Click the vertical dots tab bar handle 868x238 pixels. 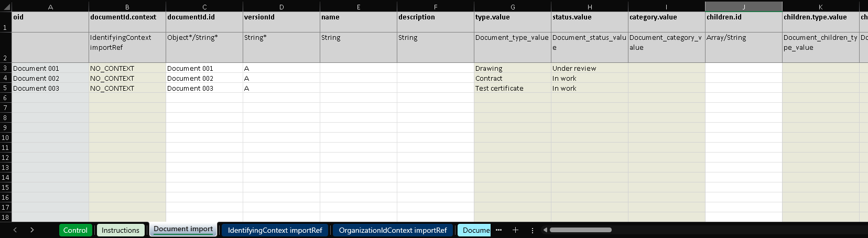coord(533,230)
